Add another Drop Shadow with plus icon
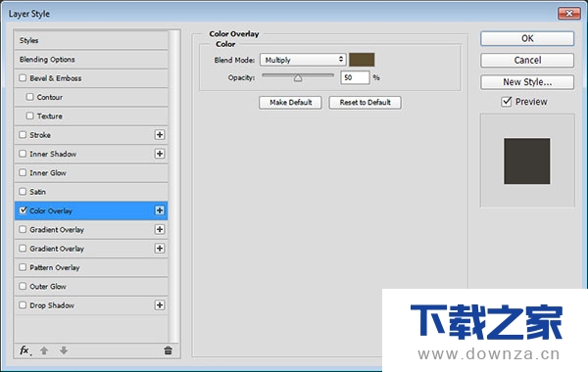 160,305
